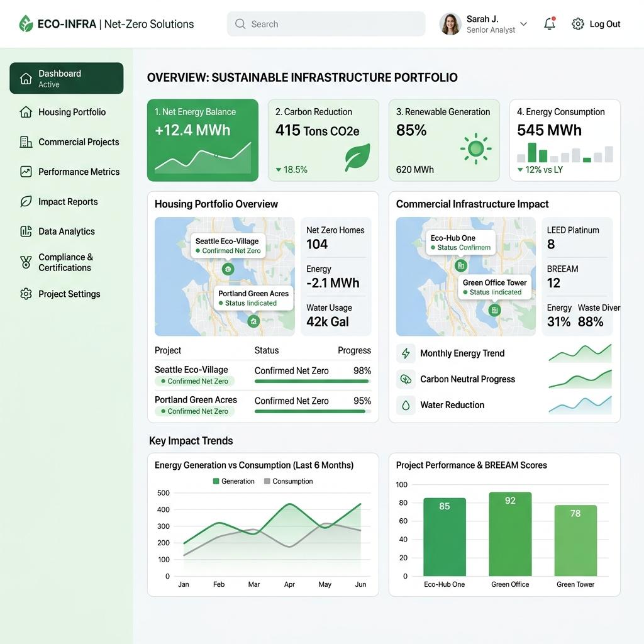Toggle the Generation legend swatch
The image size is (644, 644).
point(216,481)
